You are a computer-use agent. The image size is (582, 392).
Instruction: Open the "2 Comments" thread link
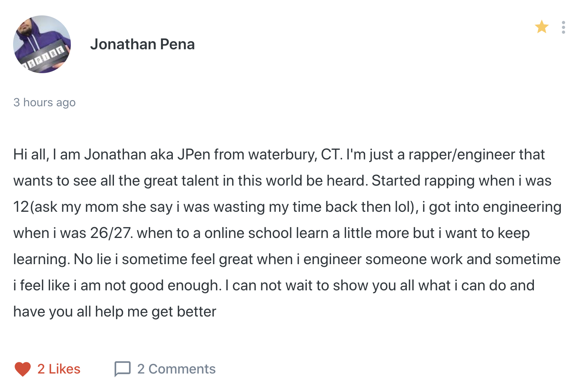click(x=176, y=369)
